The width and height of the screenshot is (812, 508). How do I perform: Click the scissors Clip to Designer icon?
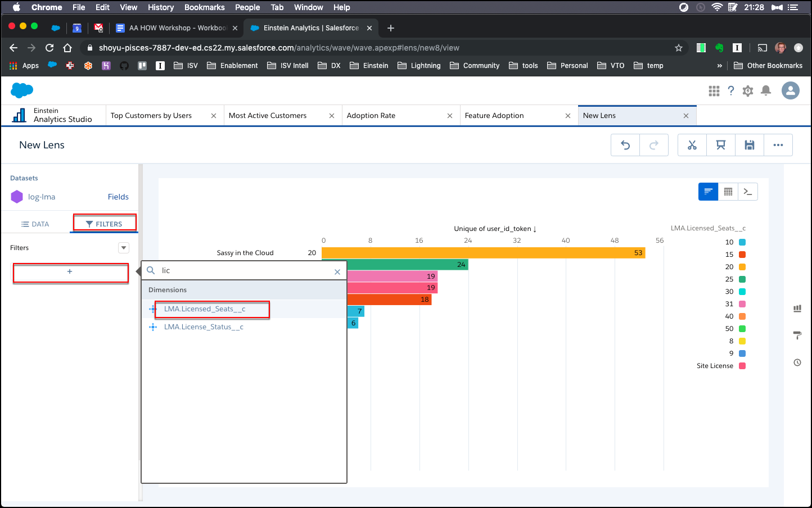click(x=692, y=145)
